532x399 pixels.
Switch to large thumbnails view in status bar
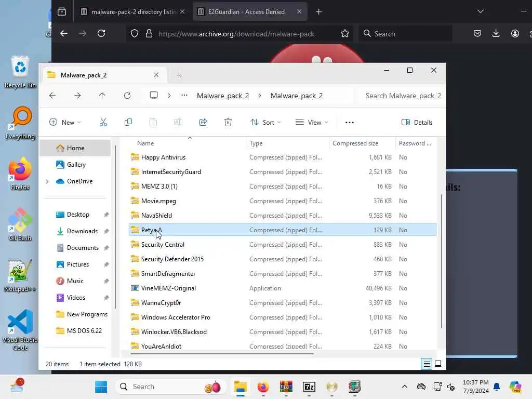(x=438, y=364)
